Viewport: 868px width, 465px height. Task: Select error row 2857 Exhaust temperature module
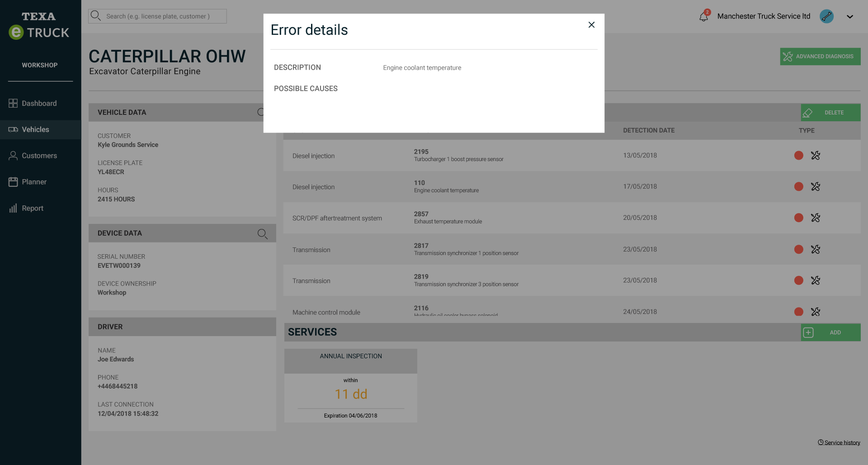tap(572, 218)
